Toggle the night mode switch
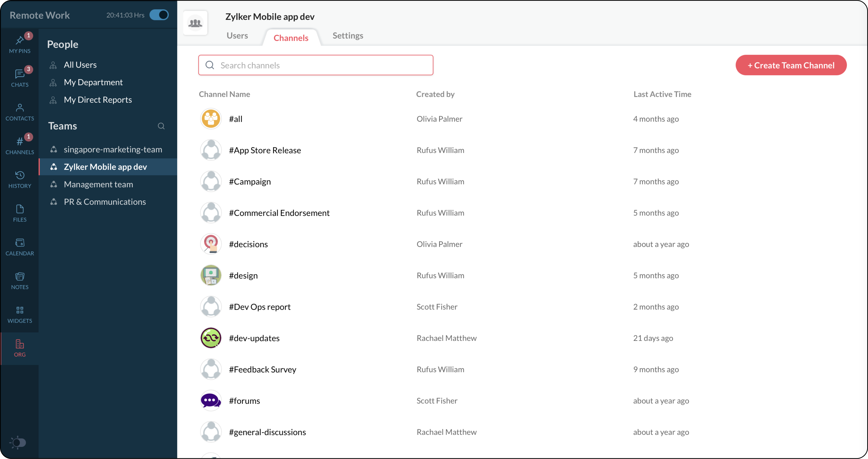This screenshot has height=459, width=868. pos(18,442)
